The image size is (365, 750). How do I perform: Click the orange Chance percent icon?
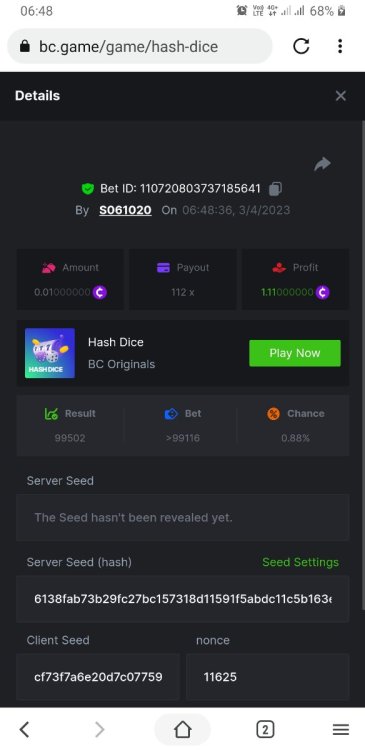pyautogui.click(x=273, y=414)
